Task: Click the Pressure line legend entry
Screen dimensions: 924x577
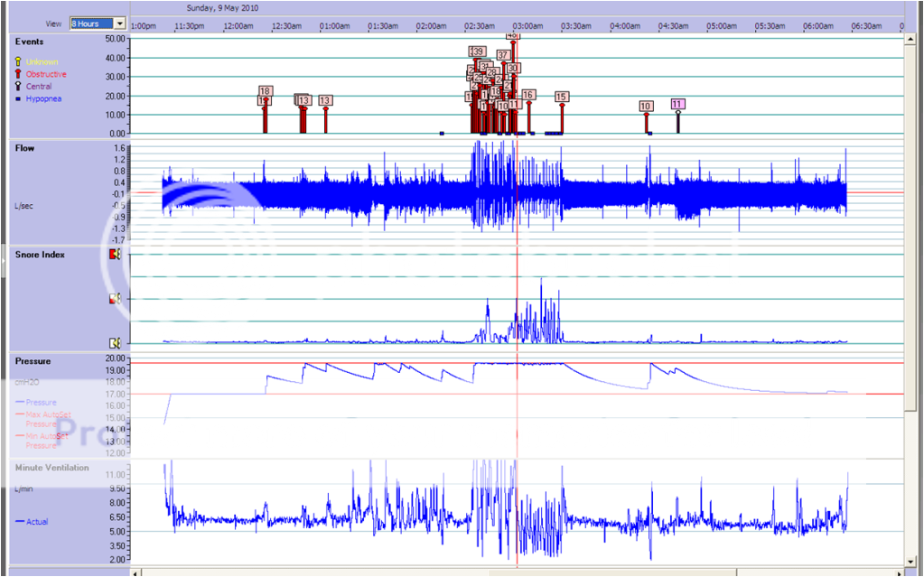Action: (36, 403)
